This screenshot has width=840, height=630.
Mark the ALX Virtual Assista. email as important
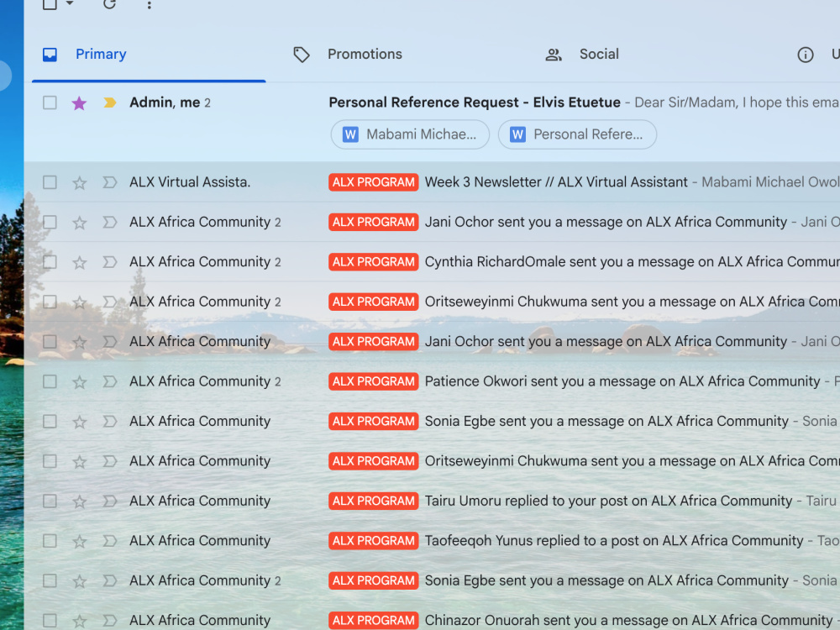coord(110,182)
